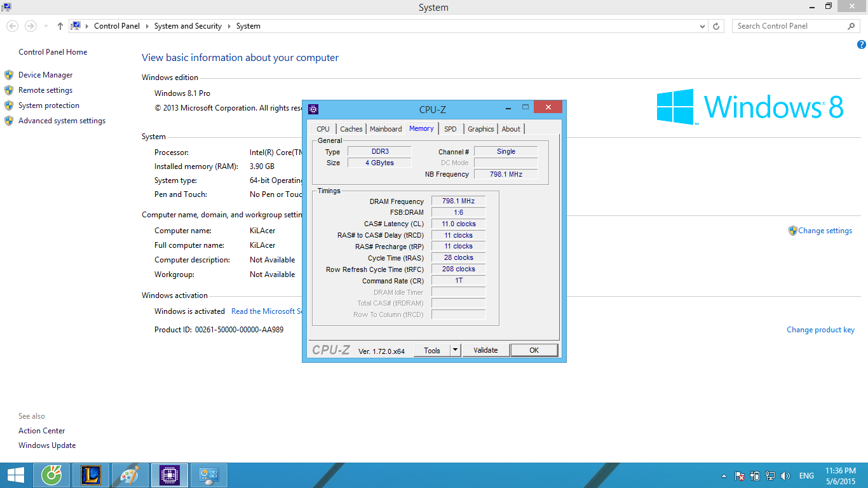Switch to the Mainboard tab in CPU-Z
This screenshot has width=868, height=488.
click(x=386, y=129)
